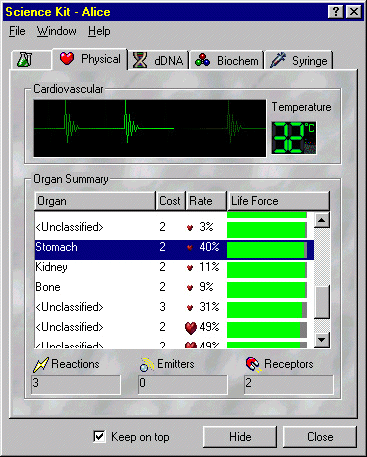Click the organ list scrollbar thumb
Screen dimensions: 367x457
pyautogui.click(x=322, y=302)
